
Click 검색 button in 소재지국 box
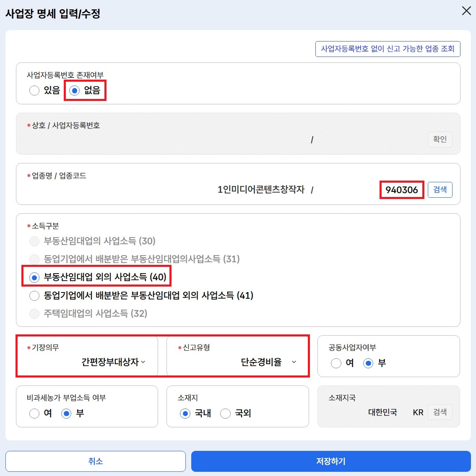pos(440,412)
